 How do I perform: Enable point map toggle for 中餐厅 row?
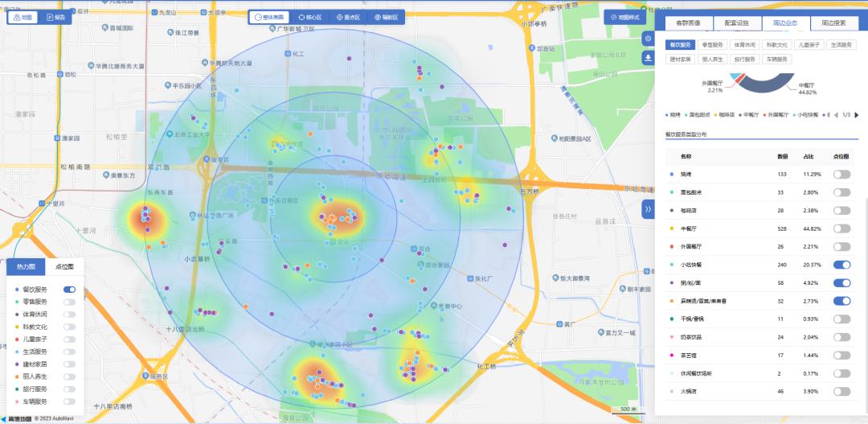(842, 228)
